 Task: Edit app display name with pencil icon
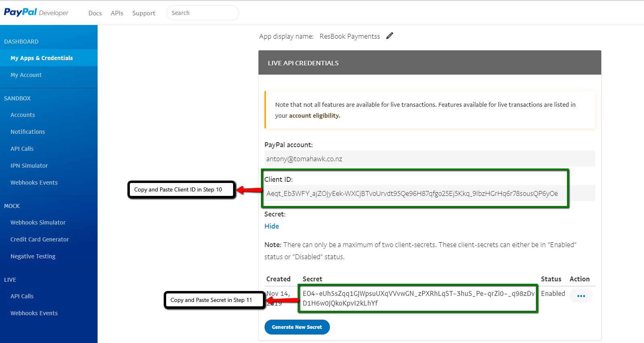point(390,36)
